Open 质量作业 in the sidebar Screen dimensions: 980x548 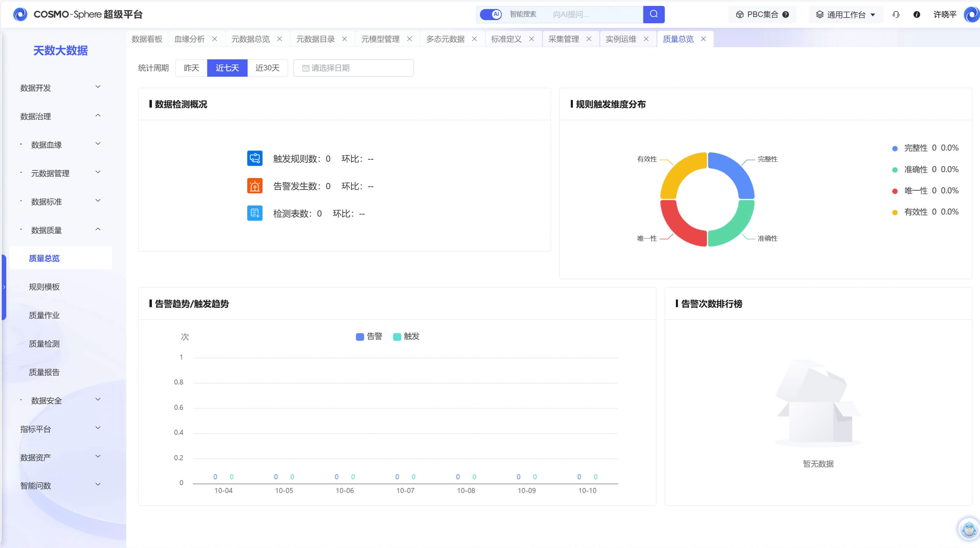coord(44,315)
